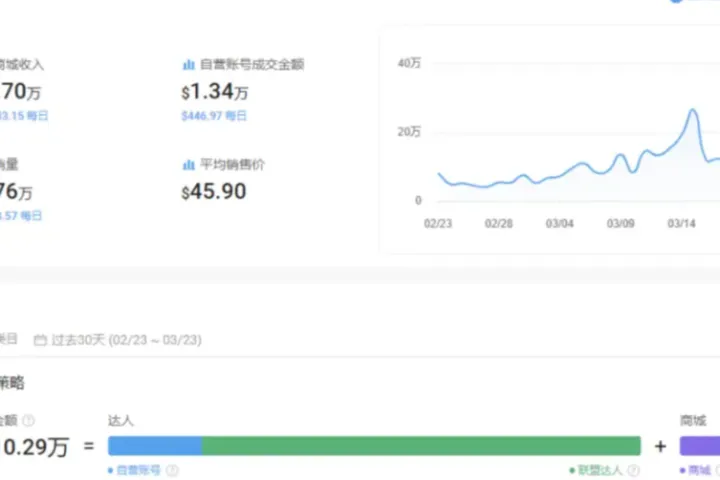Click the 20万 y-axis label
This screenshot has width=720, height=480.
pos(409,132)
